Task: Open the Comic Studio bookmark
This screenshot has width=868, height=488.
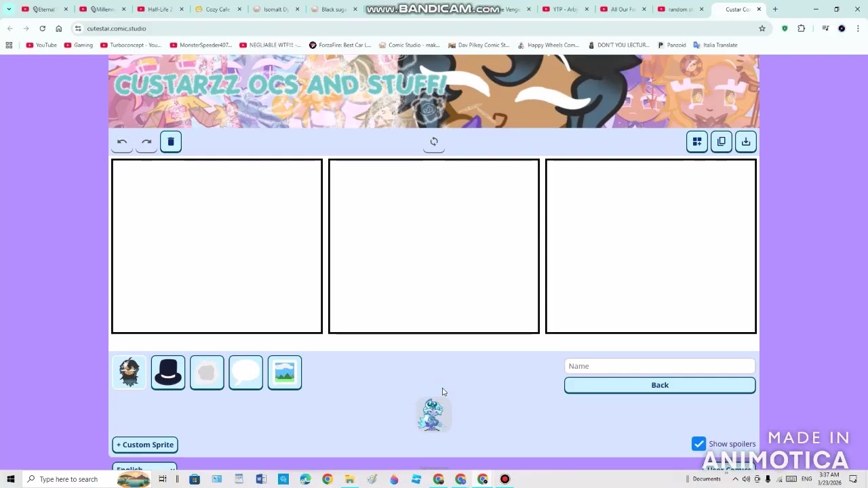Action: (409, 45)
